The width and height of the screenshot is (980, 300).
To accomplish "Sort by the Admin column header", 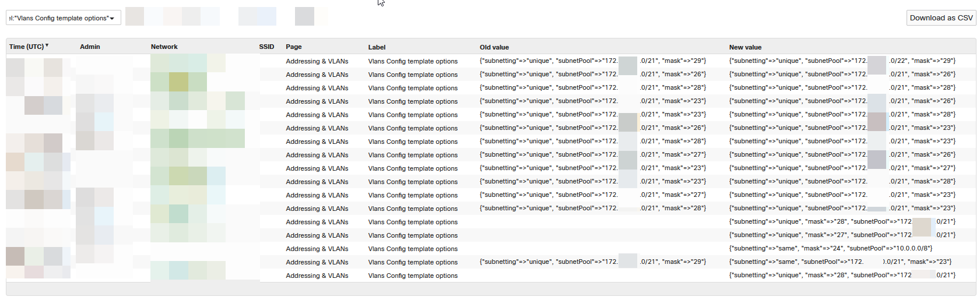I will click(x=90, y=47).
